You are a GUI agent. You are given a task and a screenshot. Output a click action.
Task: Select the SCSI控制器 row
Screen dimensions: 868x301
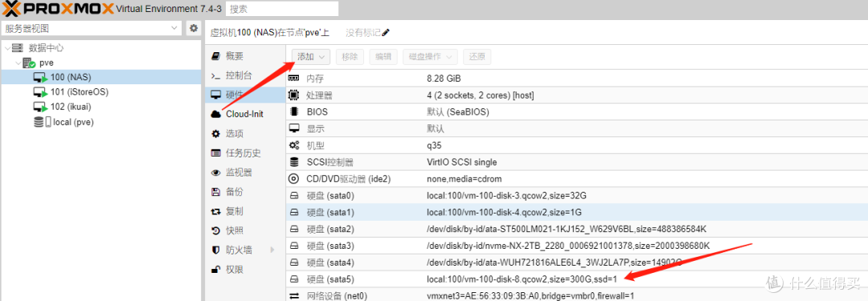[576, 162]
